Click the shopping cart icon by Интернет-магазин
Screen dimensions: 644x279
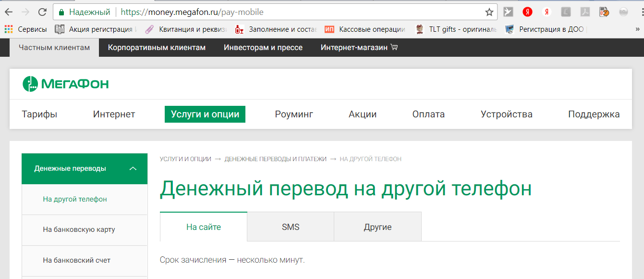[394, 47]
